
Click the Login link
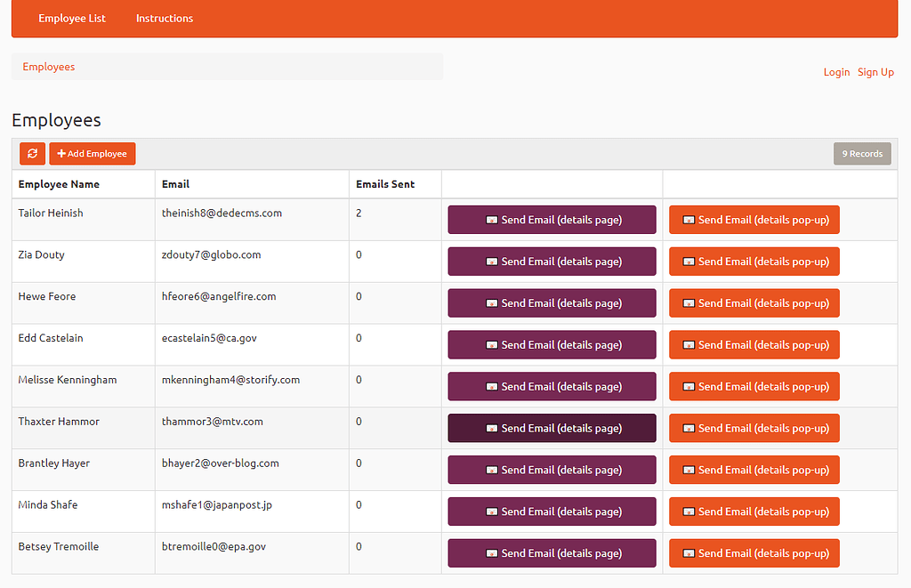[x=836, y=72]
